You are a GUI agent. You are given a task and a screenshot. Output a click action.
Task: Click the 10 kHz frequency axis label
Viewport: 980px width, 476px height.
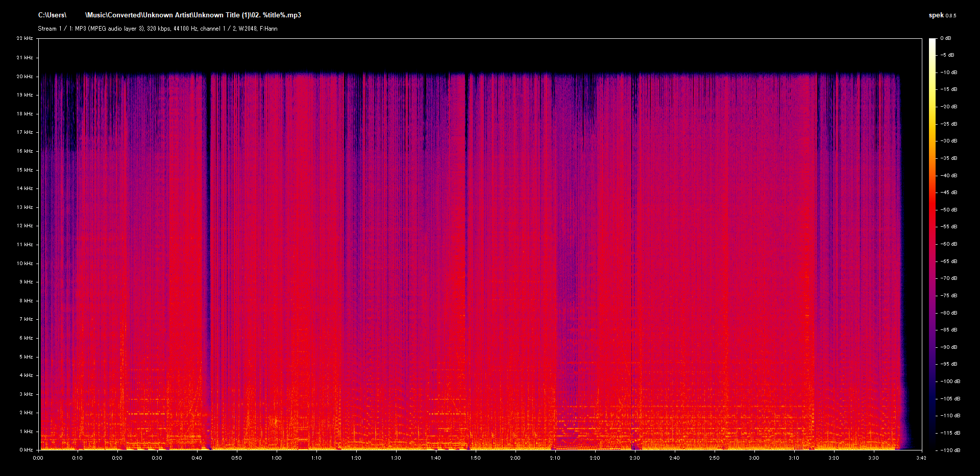[x=24, y=264]
